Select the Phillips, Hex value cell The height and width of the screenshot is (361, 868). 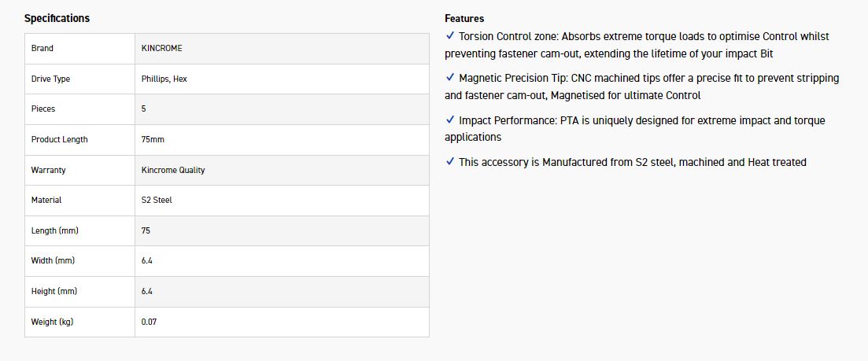point(164,79)
